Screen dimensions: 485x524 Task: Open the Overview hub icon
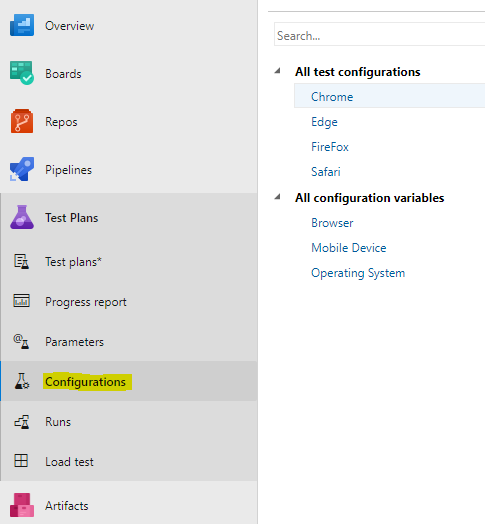pos(22,25)
